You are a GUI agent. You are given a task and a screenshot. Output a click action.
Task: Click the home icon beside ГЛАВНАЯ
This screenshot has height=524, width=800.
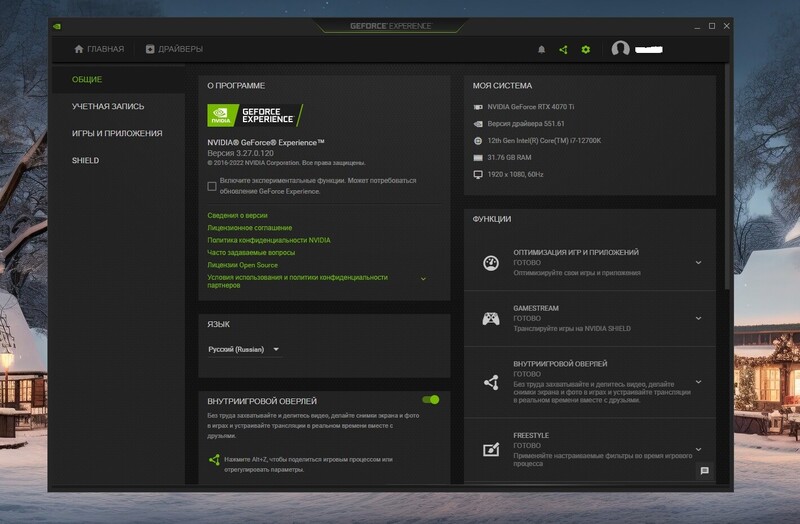pyautogui.click(x=79, y=49)
